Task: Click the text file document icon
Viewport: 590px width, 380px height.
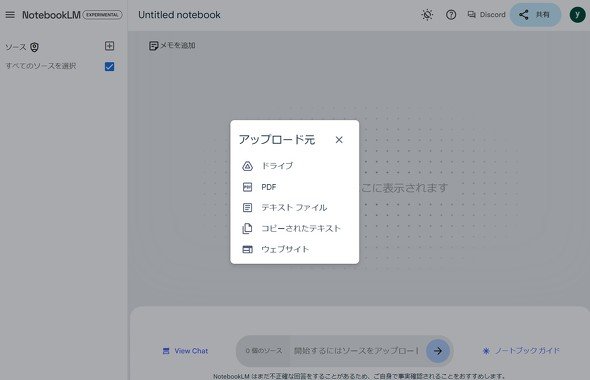Action: pos(247,208)
